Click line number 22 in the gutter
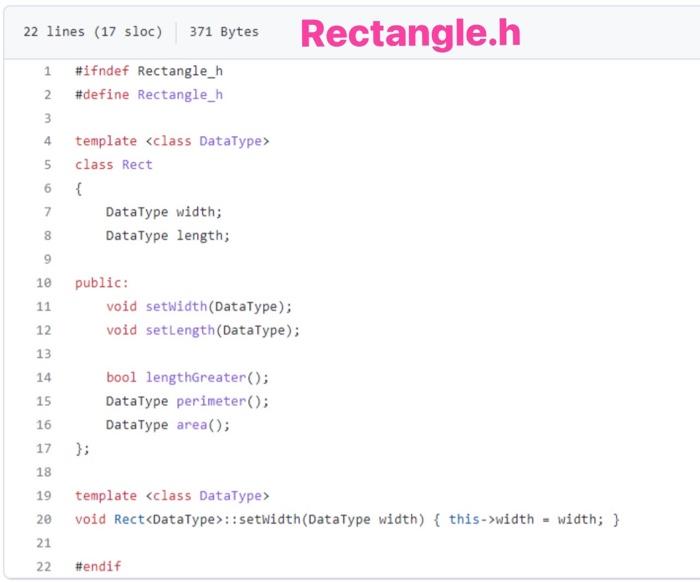 (x=44, y=566)
